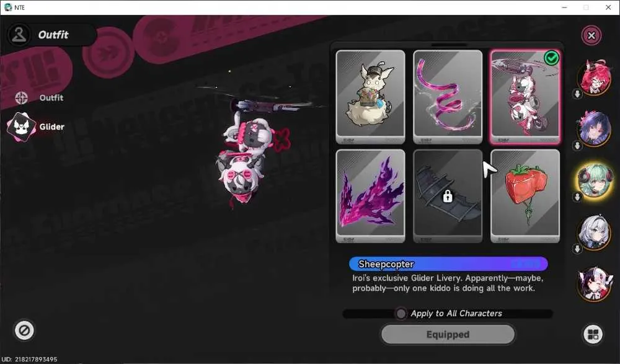Image resolution: width=620 pixels, height=364 pixels.
Task: Switch to red-haired character portrait
Action: point(594,77)
